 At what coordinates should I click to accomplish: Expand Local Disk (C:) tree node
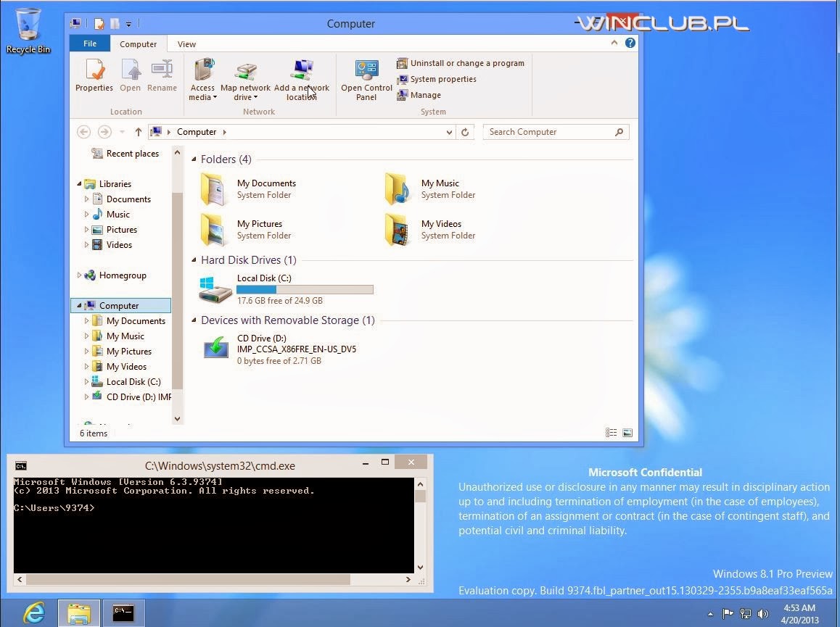tap(86, 382)
